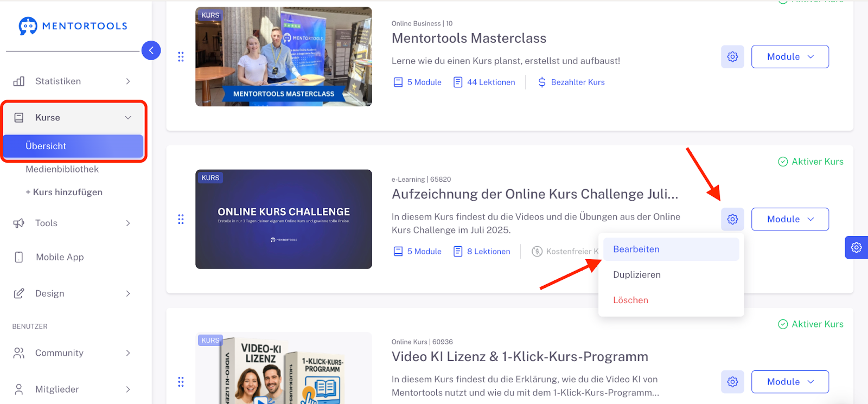The image size is (868, 404).
Task: Click the Kurse book icon
Action: [19, 118]
